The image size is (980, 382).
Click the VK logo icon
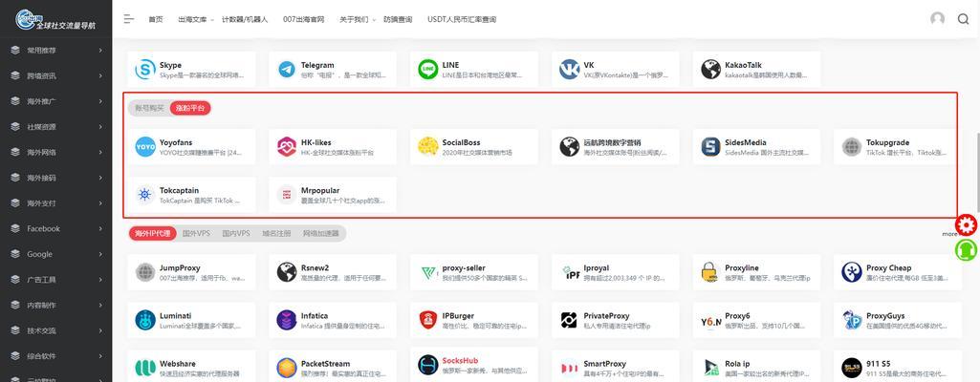pos(570,70)
